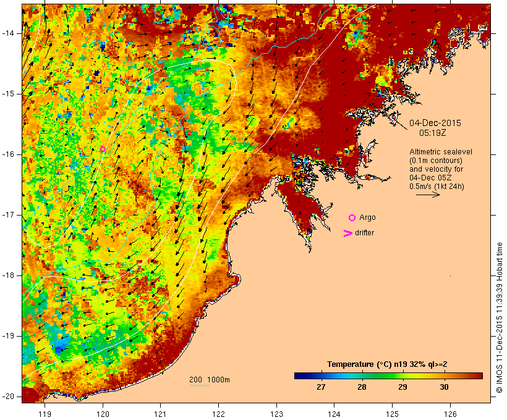Click longitude axis label '121'

pos(160,414)
